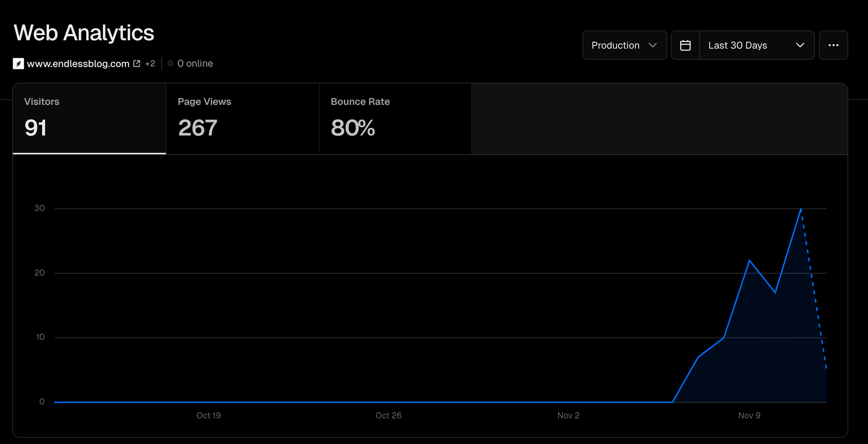Click the chevron arrow in the Production selector
Screen dimensions: 868x444
[x=652, y=45]
